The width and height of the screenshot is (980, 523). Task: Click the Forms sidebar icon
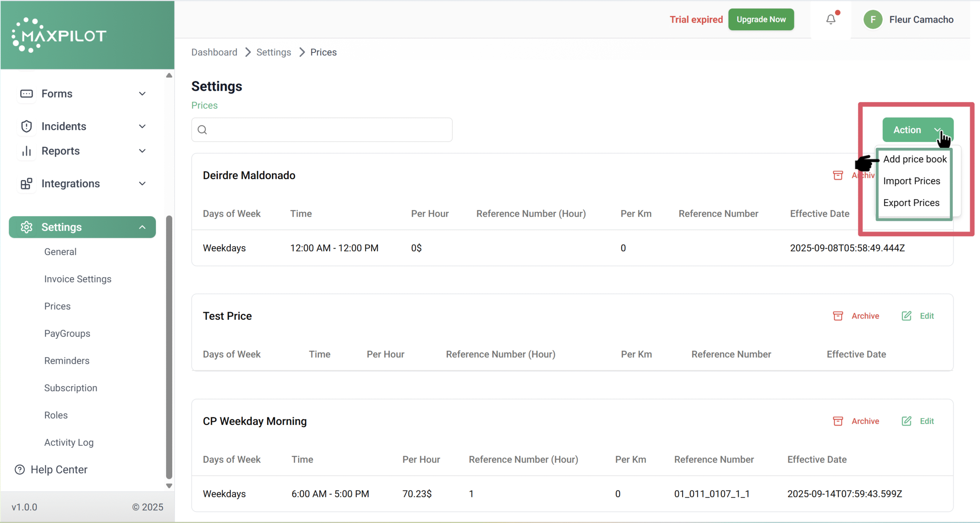(x=26, y=94)
